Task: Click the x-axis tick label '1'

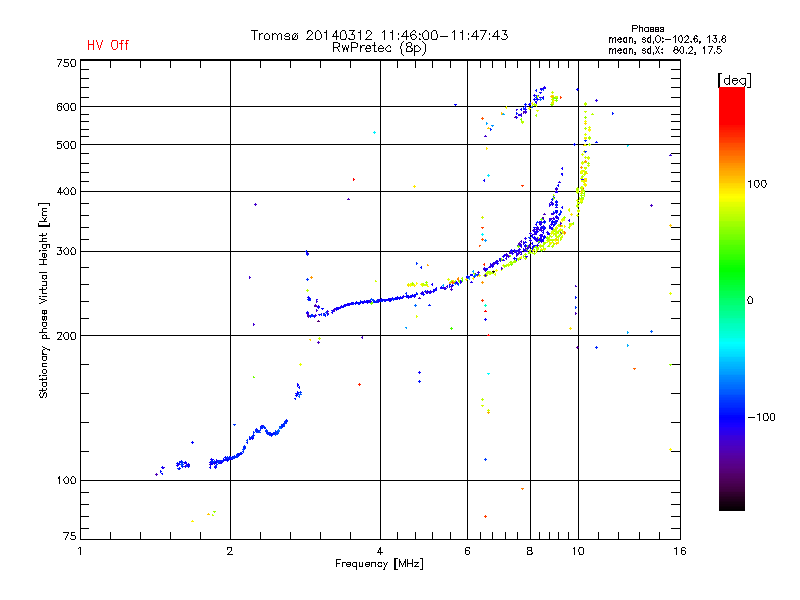Action: click(80, 551)
